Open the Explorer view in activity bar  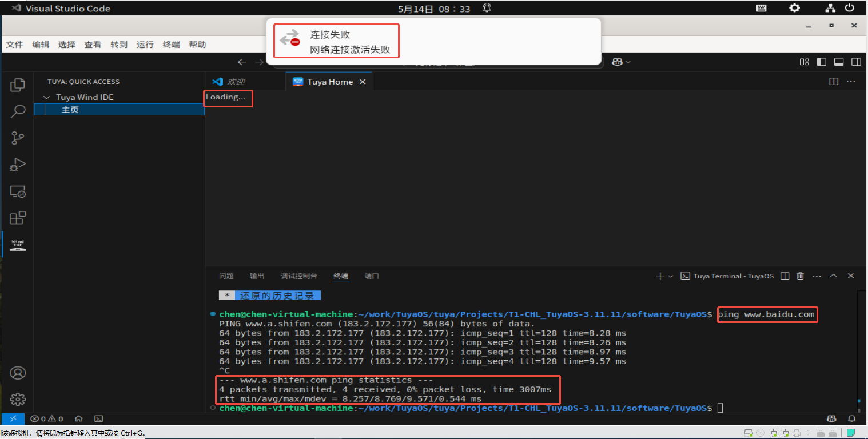[18, 85]
